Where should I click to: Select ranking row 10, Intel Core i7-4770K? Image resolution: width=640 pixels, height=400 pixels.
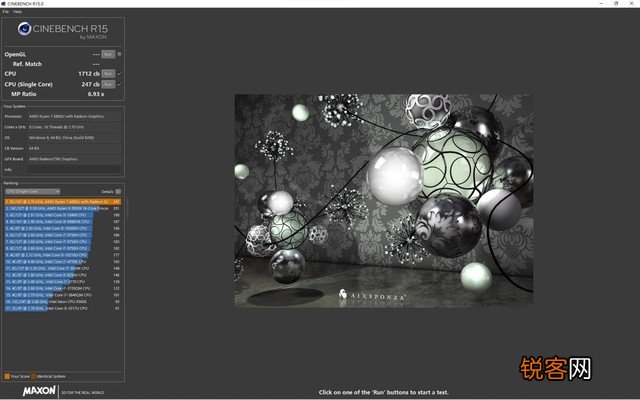click(63, 262)
